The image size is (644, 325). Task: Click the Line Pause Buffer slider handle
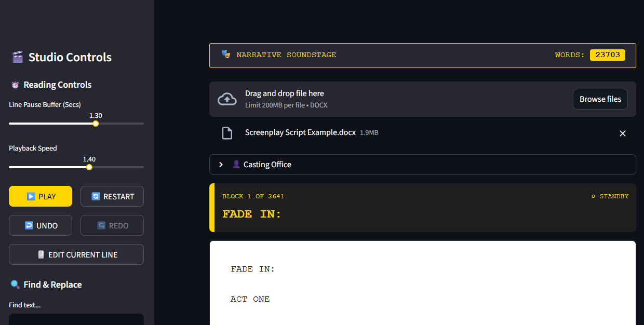coord(96,124)
